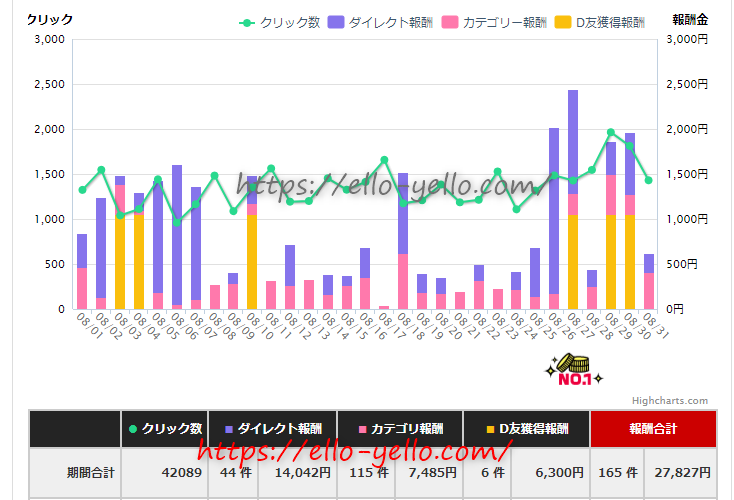Click the D友獲得報酬 table column header

point(526,428)
